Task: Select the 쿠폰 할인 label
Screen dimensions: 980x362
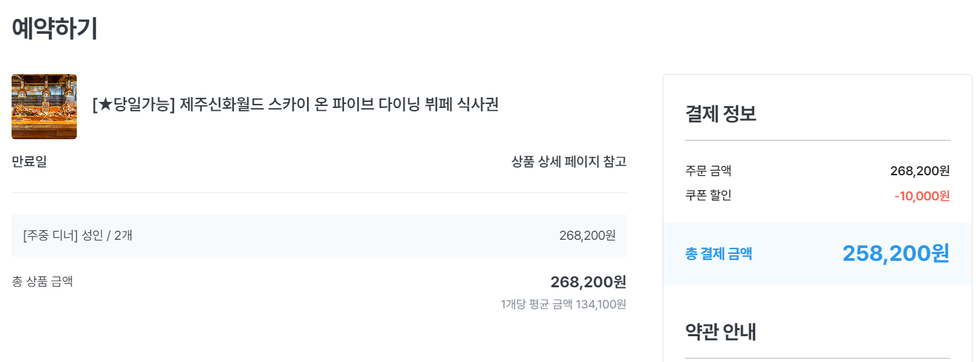Action: tap(708, 196)
